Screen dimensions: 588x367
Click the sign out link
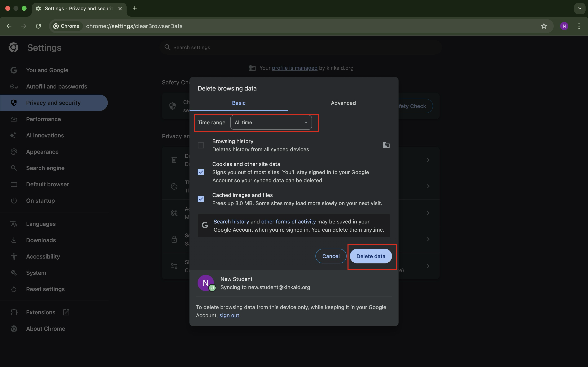click(x=229, y=315)
